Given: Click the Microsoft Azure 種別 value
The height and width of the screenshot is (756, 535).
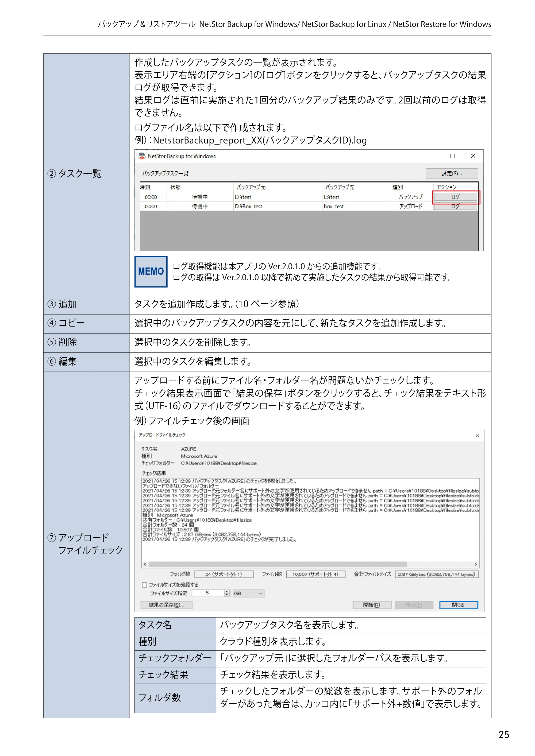Looking at the screenshot, I should pyautogui.click(x=199, y=456).
